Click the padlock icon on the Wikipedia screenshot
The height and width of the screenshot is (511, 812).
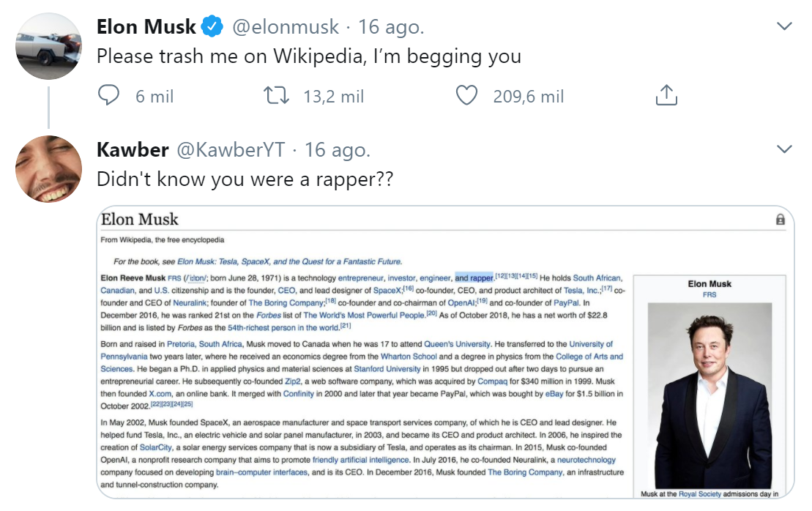tap(780, 220)
